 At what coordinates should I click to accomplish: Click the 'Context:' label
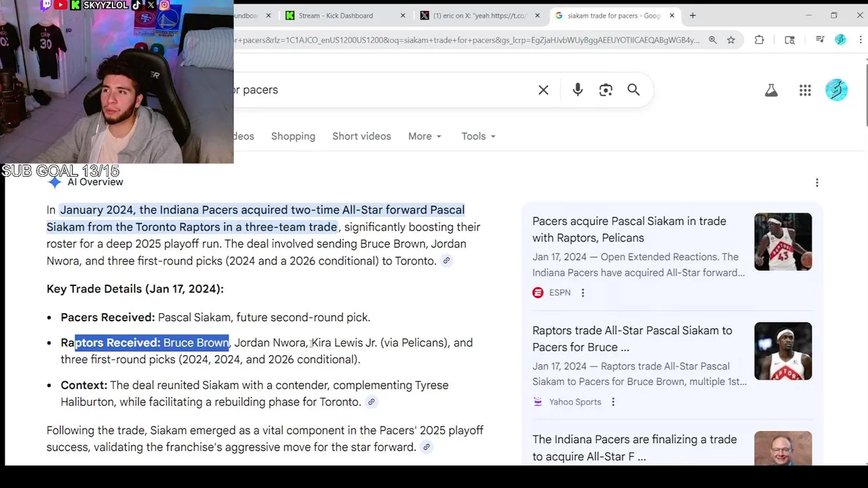[84, 385]
